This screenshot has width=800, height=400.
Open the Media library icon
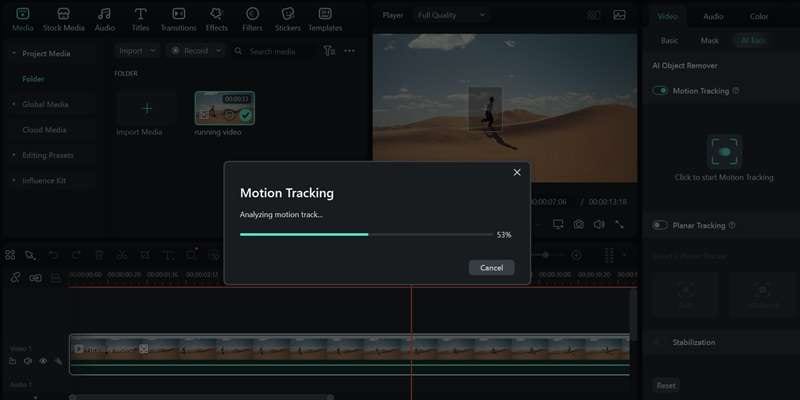[x=22, y=14]
